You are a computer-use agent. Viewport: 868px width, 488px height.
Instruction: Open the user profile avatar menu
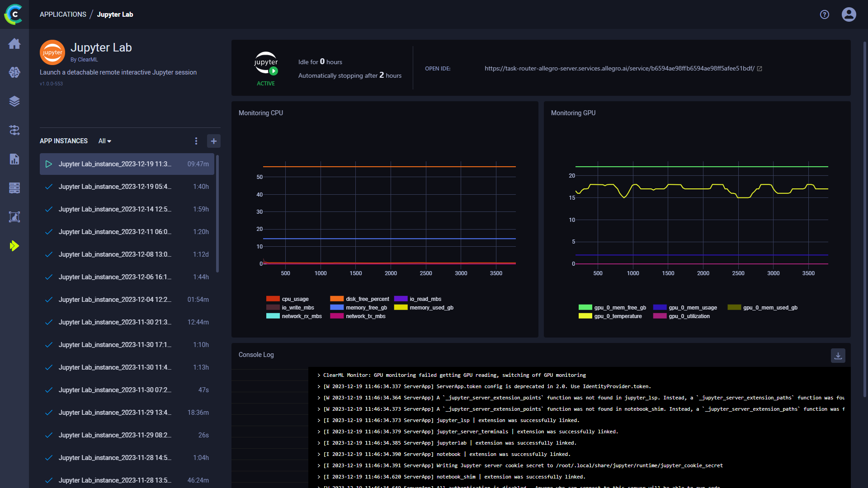849,14
